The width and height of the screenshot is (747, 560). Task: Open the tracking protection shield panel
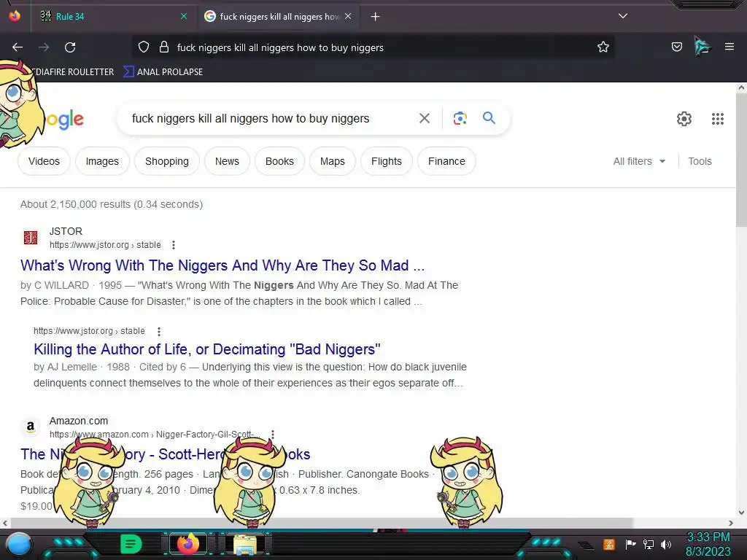[144, 47]
